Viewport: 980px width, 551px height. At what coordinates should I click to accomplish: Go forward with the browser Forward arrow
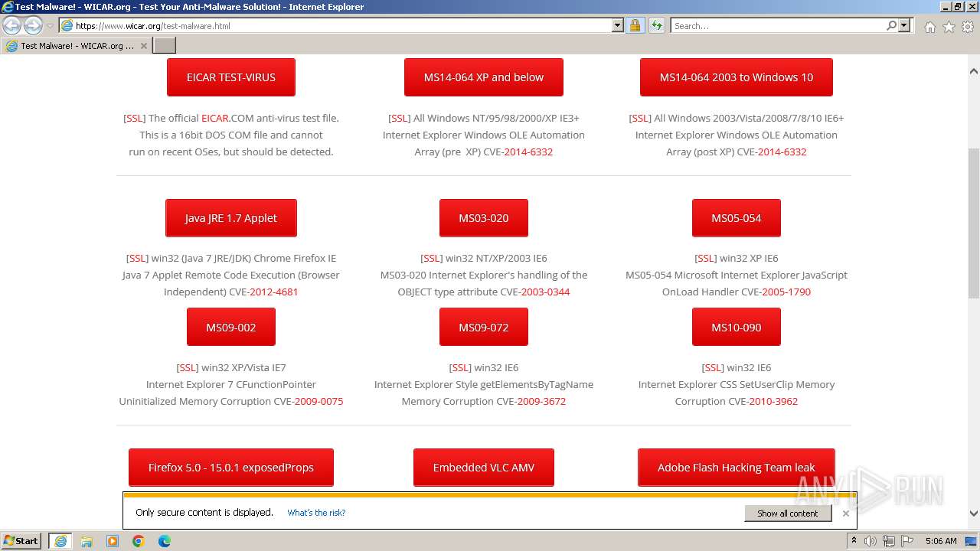[33, 26]
